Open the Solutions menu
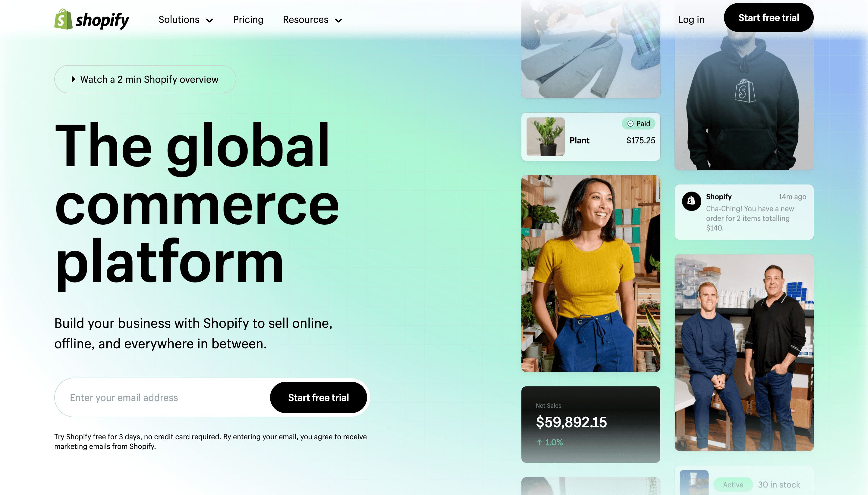 [186, 20]
